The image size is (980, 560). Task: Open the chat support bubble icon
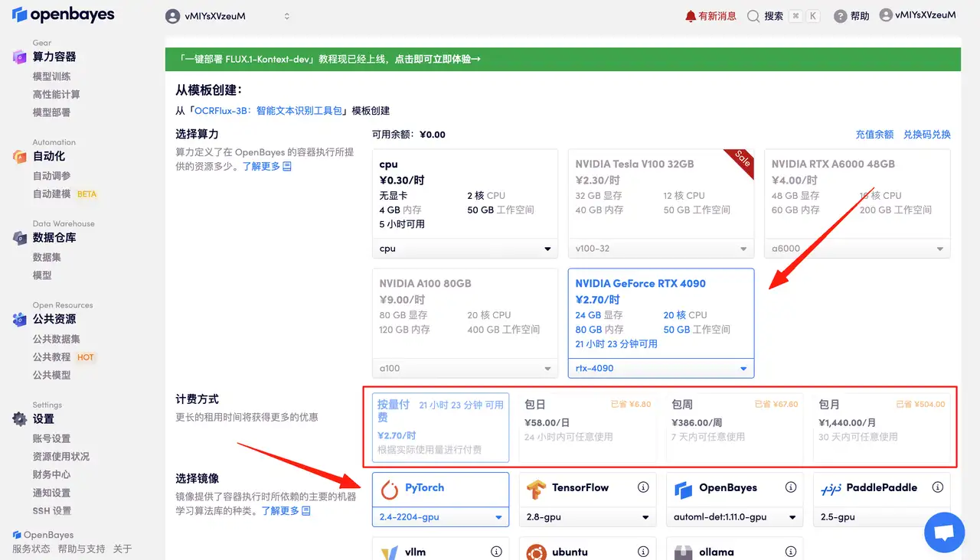point(944,532)
